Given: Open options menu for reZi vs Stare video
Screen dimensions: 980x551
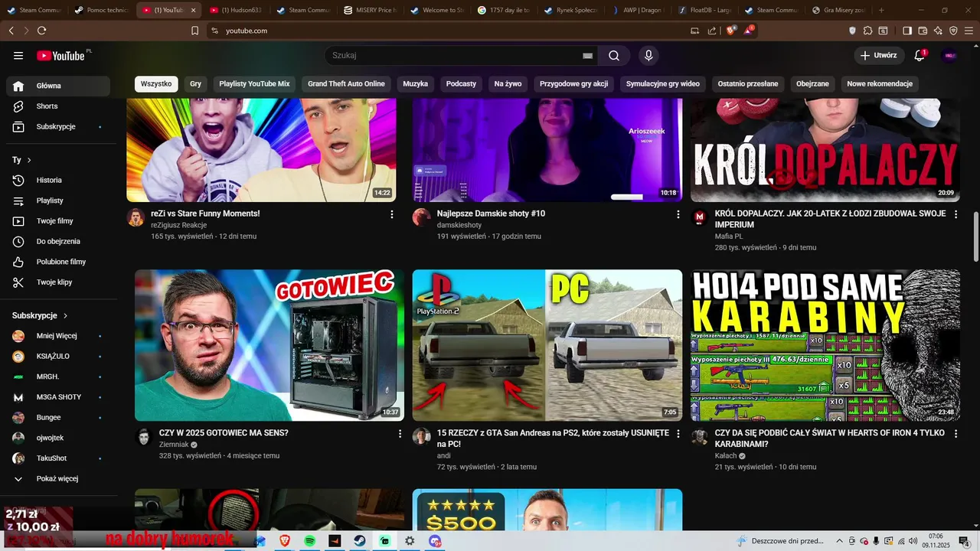Looking at the screenshot, I should [392, 214].
